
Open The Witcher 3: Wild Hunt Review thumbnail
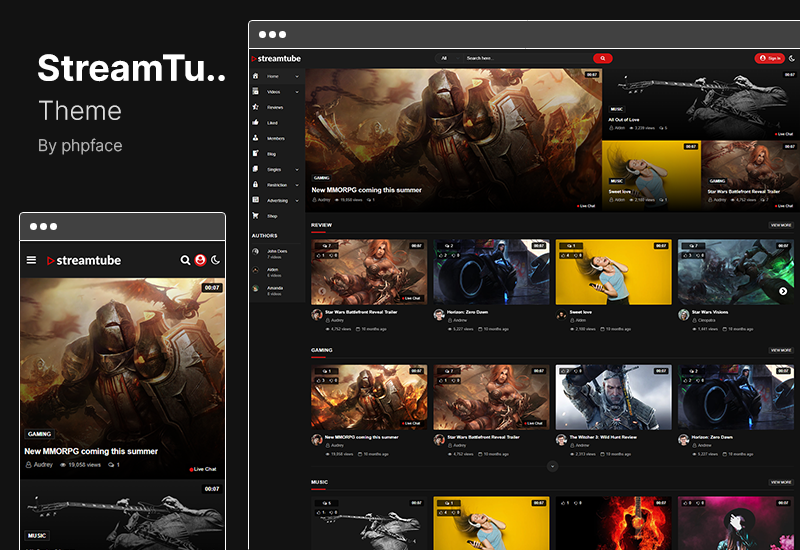tap(613, 397)
